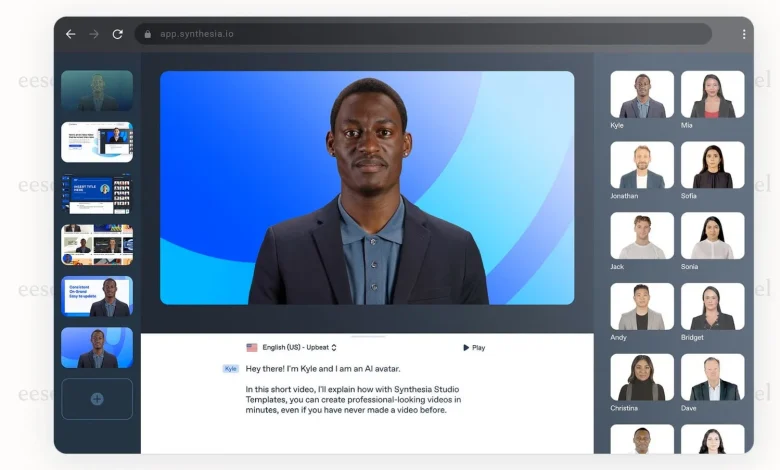
Task: Choose the Bridget avatar
Action: tap(712, 307)
